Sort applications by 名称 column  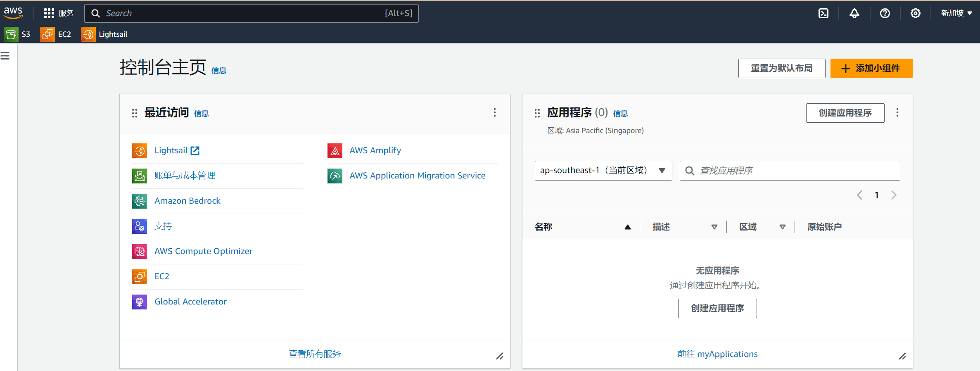click(x=627, y=227)
